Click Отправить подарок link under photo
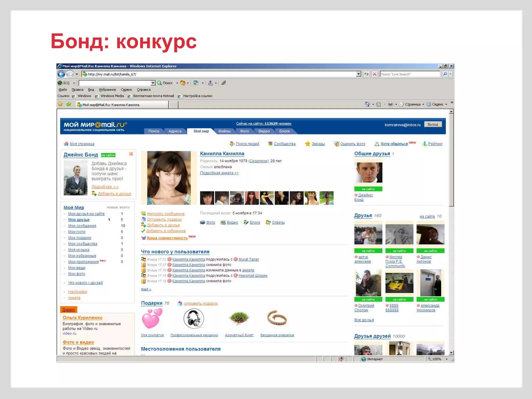Viewport: 532px width, 399px height. click(x=164, y=220)
